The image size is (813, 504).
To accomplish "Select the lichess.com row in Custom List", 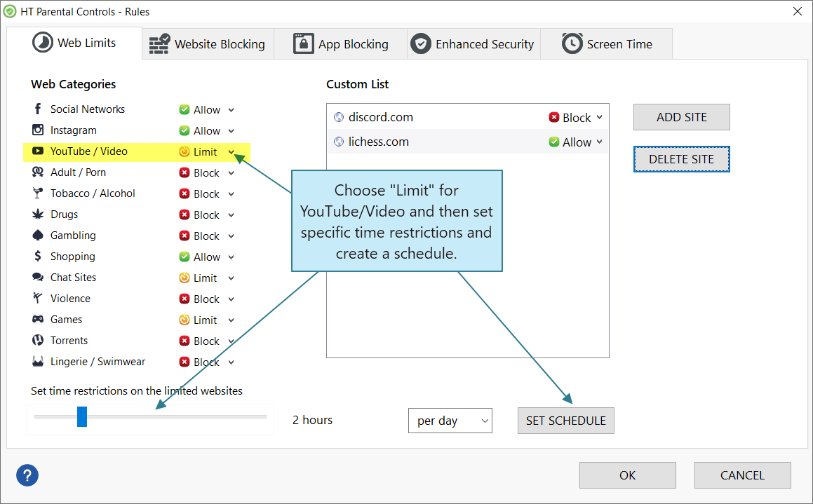I will [x=468, y=142].
